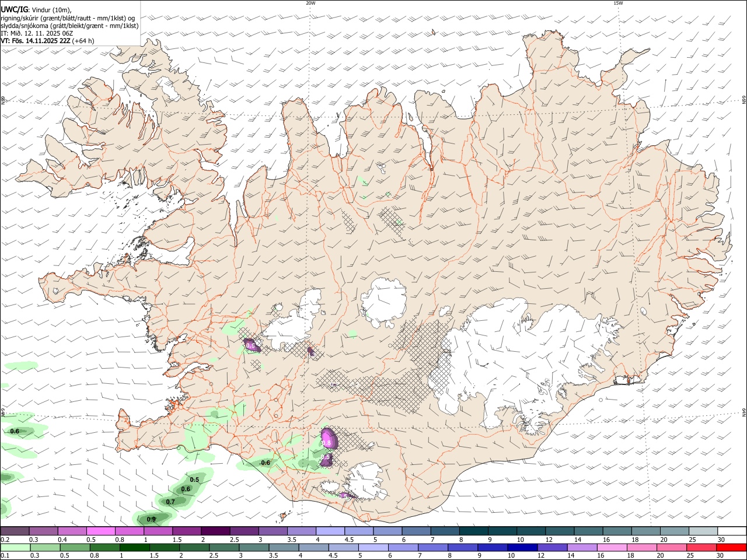Screen dimensions: 747x560
Task: Select the pale green 0.1 mm rain swatch
Action: tap(15, 547)
